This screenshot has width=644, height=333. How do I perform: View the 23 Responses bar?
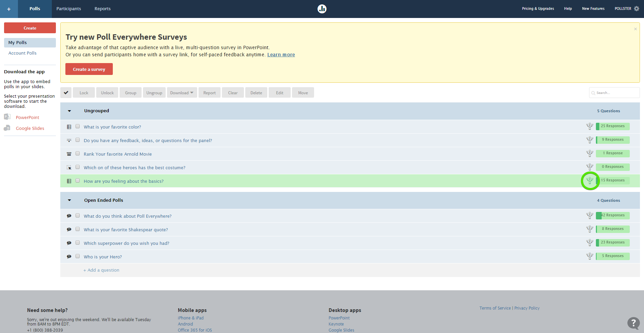612,242
